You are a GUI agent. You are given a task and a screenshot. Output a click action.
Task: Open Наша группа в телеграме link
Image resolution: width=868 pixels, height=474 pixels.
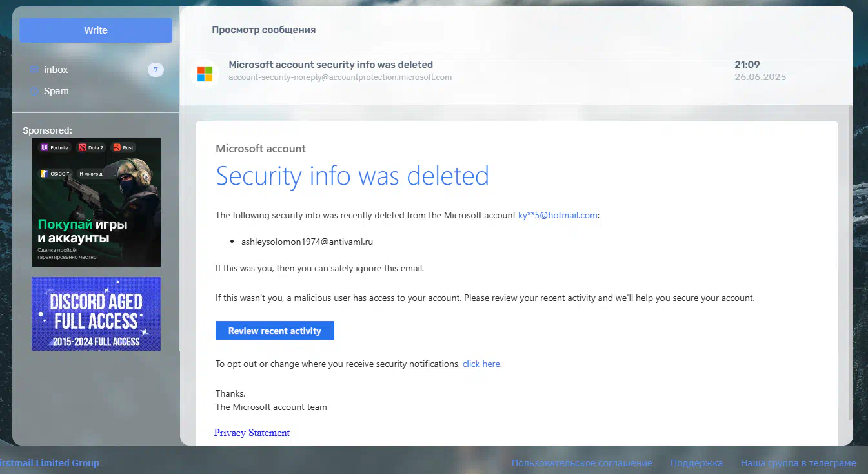tap(798, 463)
